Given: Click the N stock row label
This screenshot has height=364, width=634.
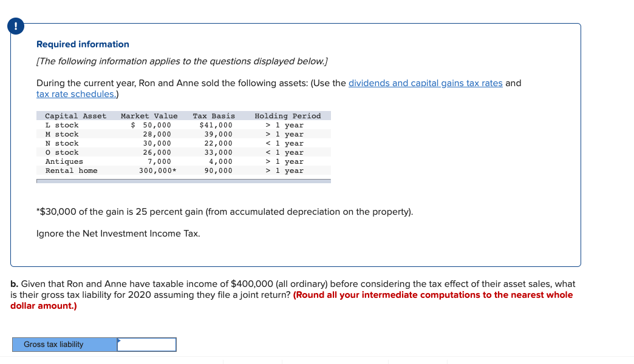Looking at the screenshot, I should (x=62, y=143).
